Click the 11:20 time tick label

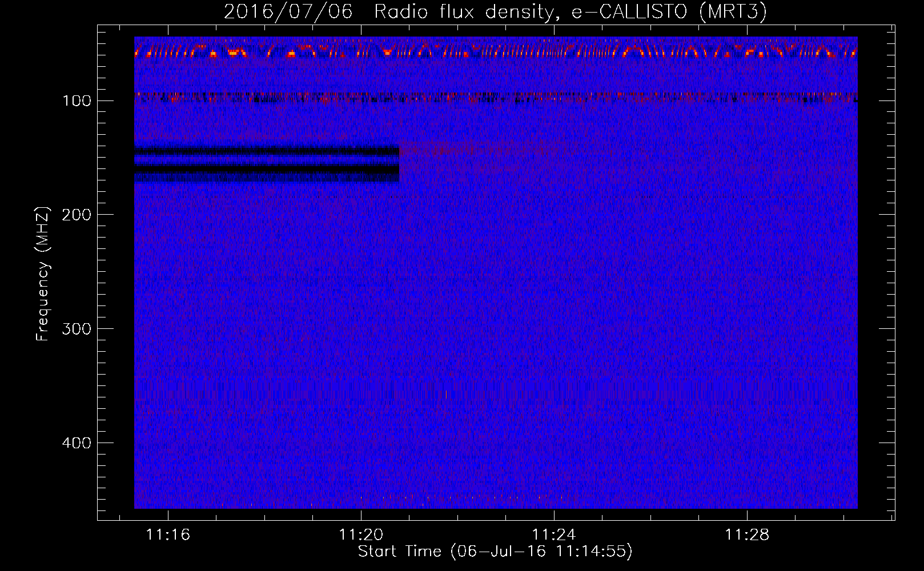(361, 534)
